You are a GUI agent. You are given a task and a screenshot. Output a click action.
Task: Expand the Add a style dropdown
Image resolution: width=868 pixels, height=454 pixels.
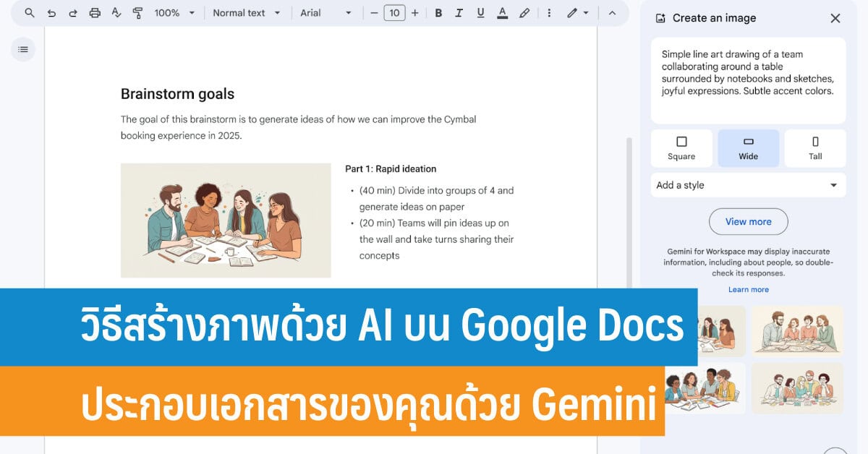pyautogui.click(x=748, y=185)
